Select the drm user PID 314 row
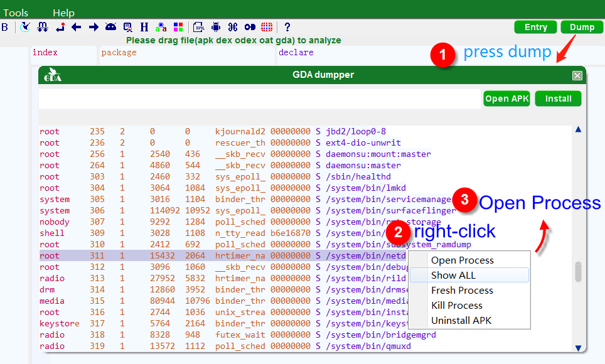Screen dimensions: 605x364 (223, 289)
